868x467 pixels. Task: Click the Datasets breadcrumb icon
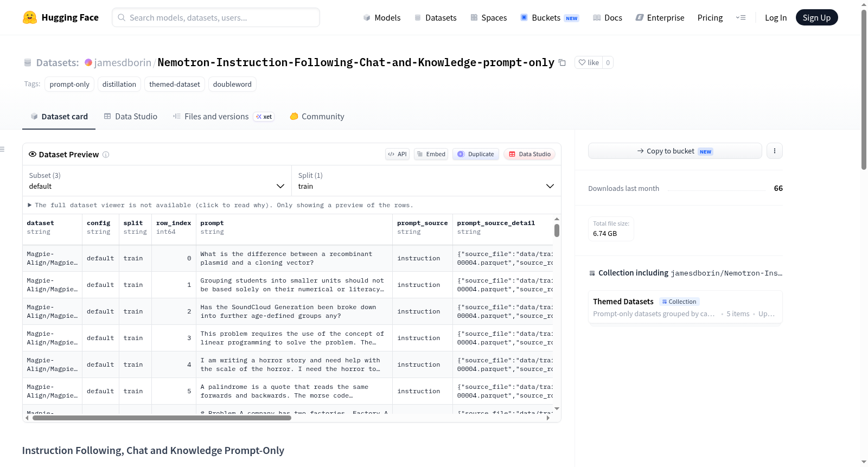[x=28, y=63]
